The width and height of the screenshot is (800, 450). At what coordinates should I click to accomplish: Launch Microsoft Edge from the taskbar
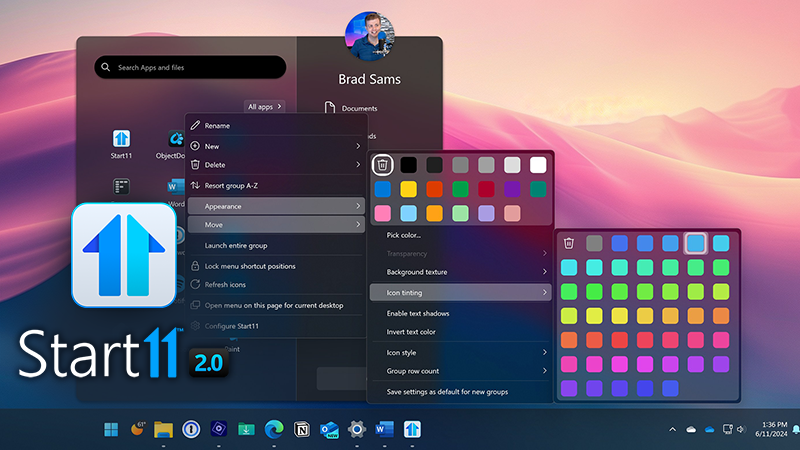point(274,430)
